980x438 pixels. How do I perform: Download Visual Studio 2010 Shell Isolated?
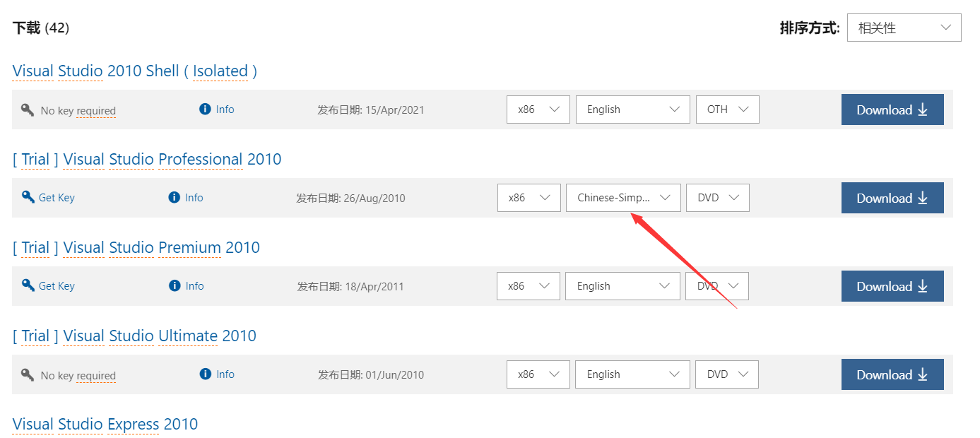(892, 109)
